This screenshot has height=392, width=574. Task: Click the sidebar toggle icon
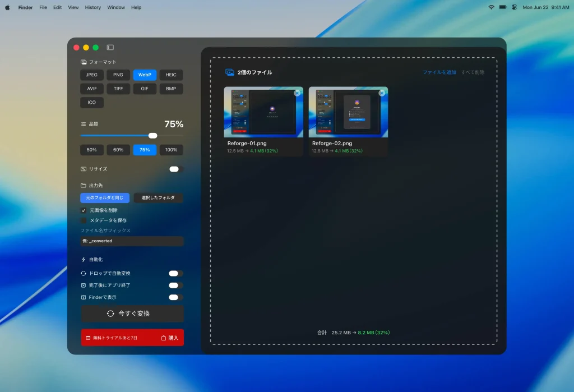coord(110,48)
